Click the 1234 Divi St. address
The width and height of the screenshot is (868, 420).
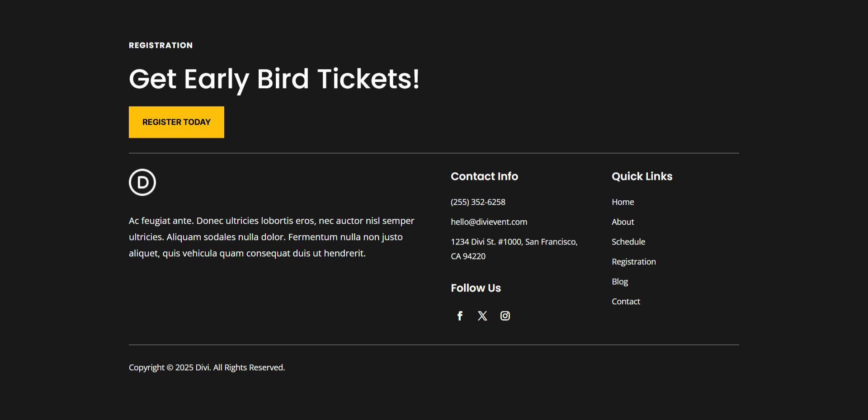tap(514, 242)
